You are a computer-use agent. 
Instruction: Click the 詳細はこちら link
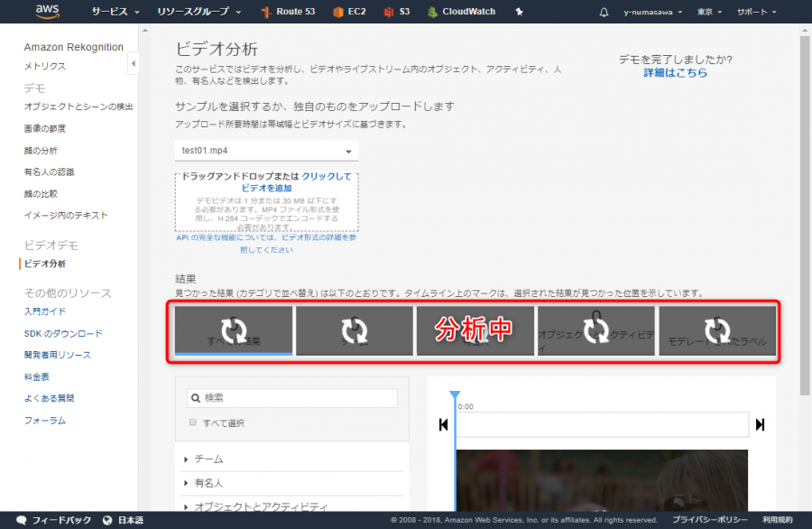675,73
